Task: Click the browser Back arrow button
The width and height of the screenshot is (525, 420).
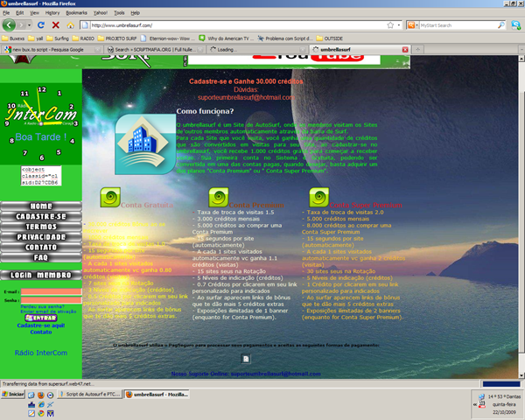Action: pos(9,25)
